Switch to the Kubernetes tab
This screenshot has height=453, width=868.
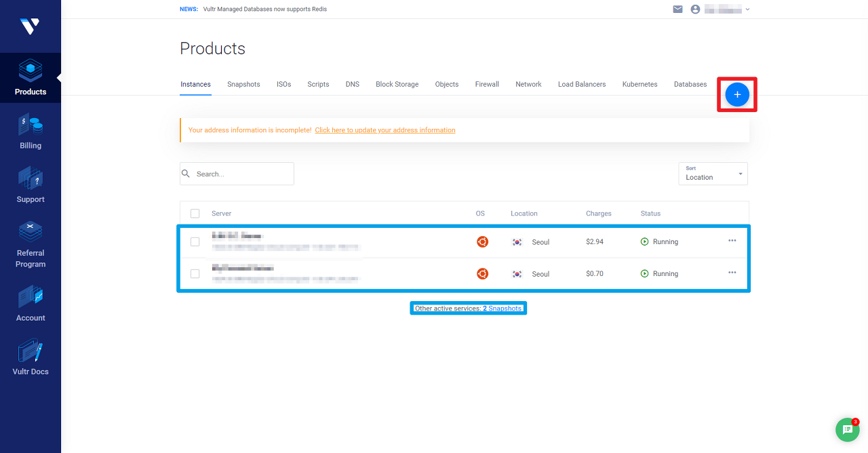639,85
